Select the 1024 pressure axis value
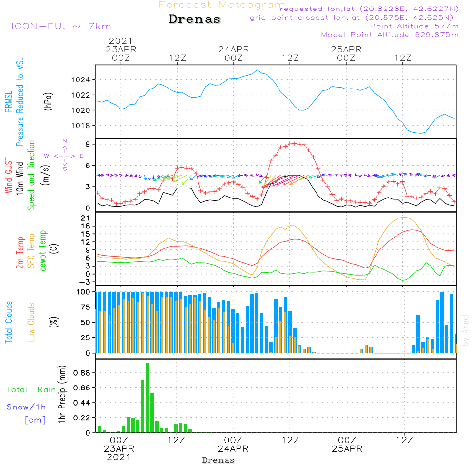Screen dimensions: 476x476 [80, 80]
